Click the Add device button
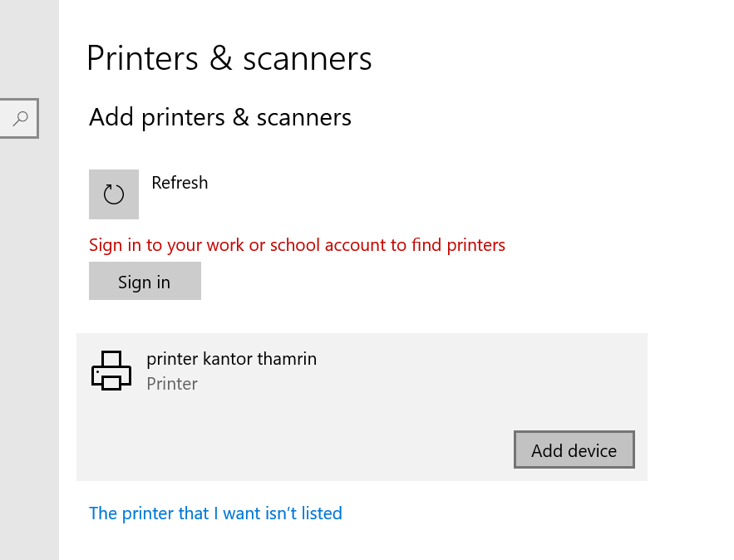The image size is (734, 560). point(574,450)
